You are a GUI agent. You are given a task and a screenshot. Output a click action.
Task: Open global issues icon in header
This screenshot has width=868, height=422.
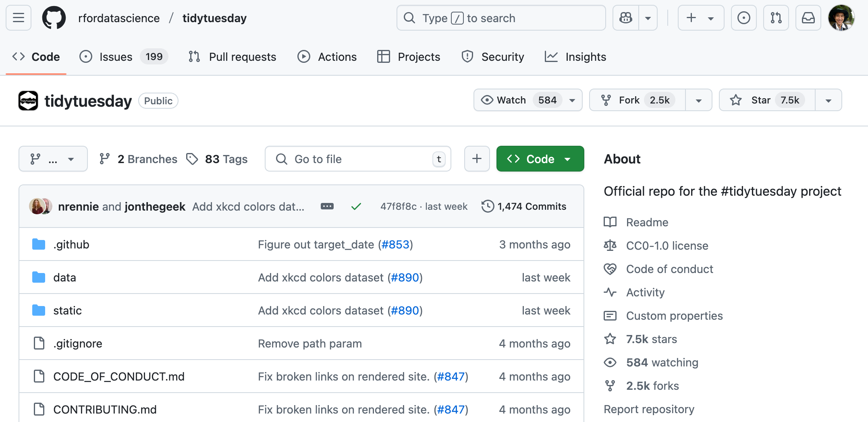[743, 18]
